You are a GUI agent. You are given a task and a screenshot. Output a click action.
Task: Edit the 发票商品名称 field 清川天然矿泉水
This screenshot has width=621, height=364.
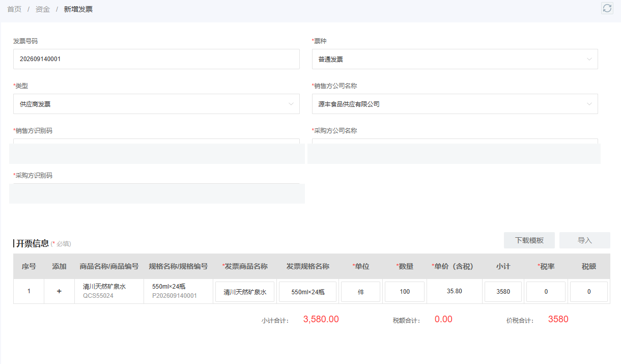click(245, 292)
